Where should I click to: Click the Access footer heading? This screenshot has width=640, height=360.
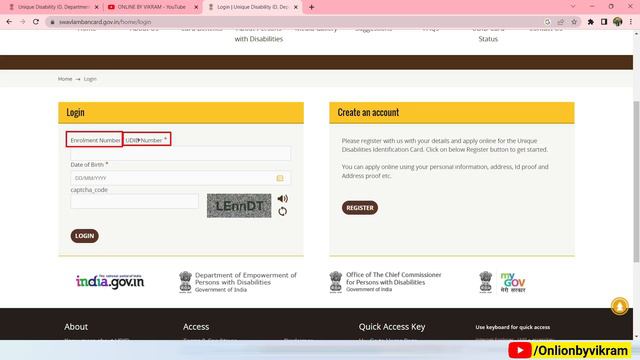(x=196, y=327)
